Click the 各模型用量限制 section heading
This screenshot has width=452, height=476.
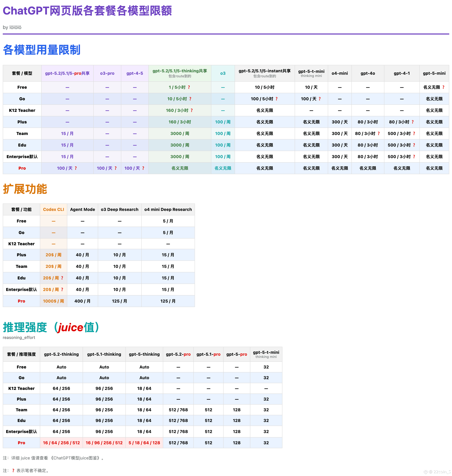pyautogui.click(x=42, y=50)
